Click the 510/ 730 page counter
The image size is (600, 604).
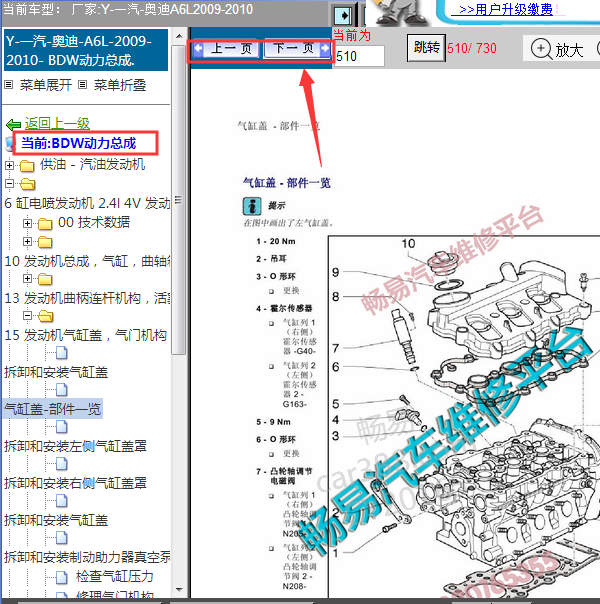pyautogui.click(x=472, y=49)
